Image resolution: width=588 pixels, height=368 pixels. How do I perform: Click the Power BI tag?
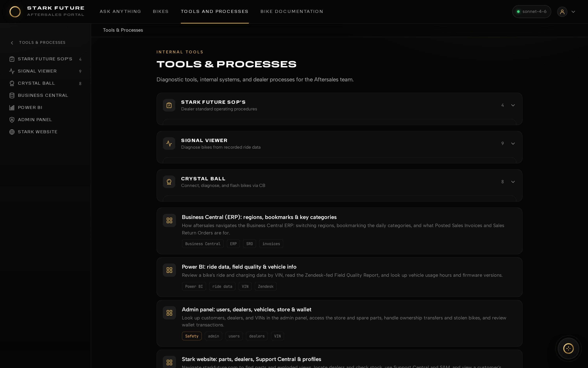tap(194, 286)
